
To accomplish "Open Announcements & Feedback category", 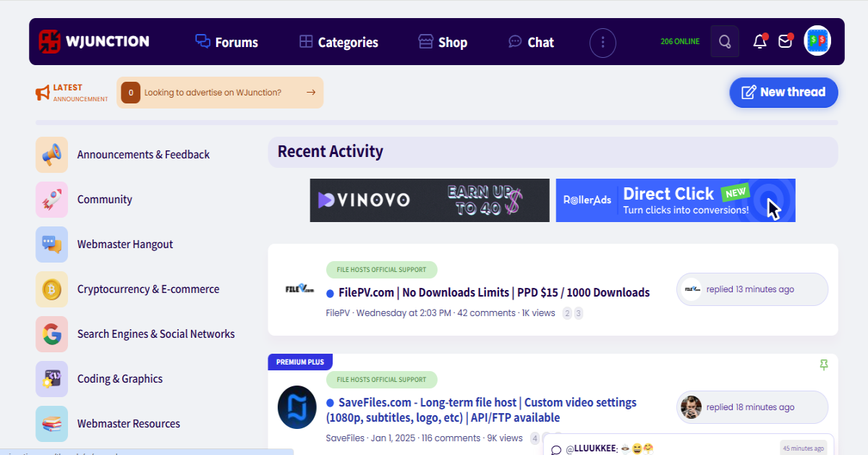I will [143, 154].
